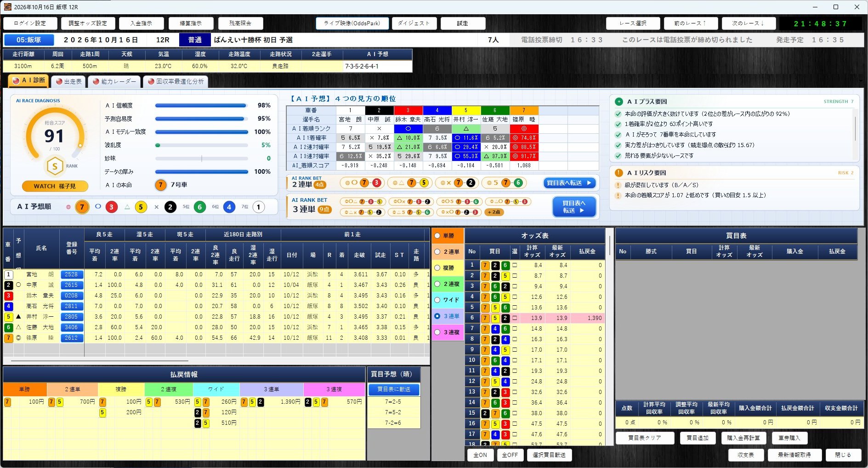Click the 全ON button
Screen dimensions: 868x468
[480, 455]
